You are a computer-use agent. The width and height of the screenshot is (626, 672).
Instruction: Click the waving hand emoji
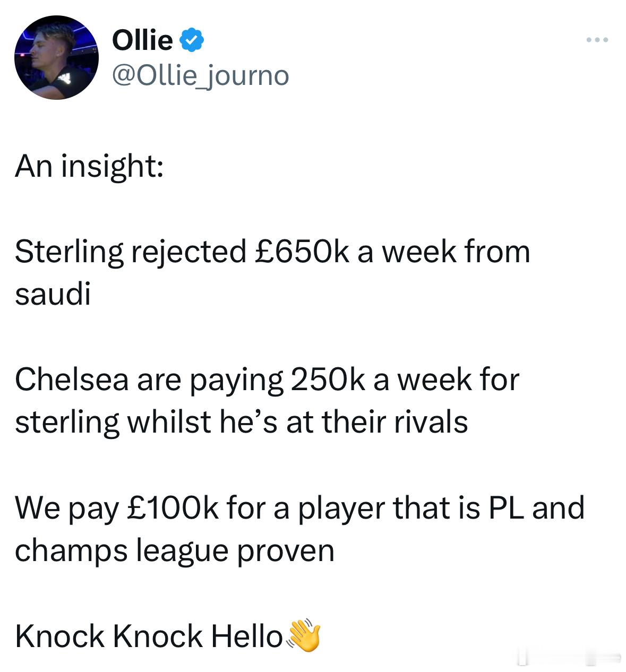304,635
